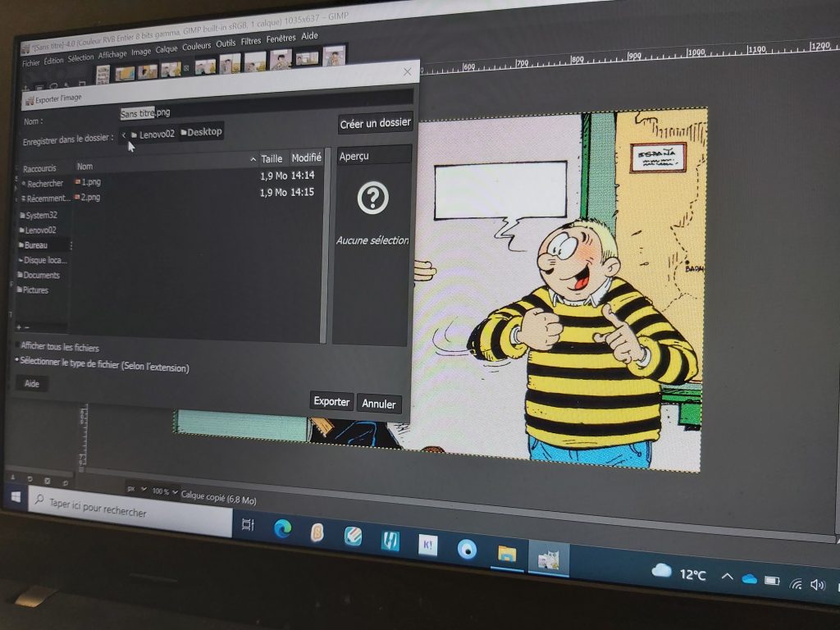Click the Task View taskbar icon
The height and width of the screenshot is (630, 840).
(248, 524)
